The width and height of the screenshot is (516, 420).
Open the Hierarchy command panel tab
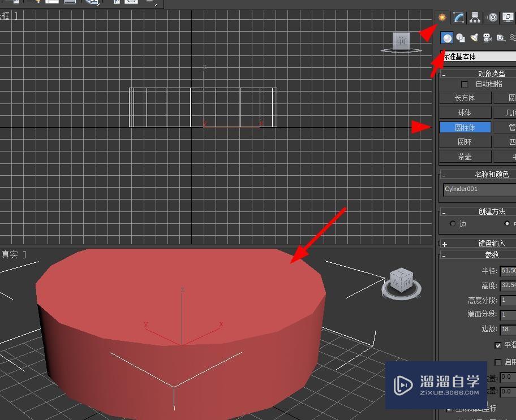[x=475, y=17]
